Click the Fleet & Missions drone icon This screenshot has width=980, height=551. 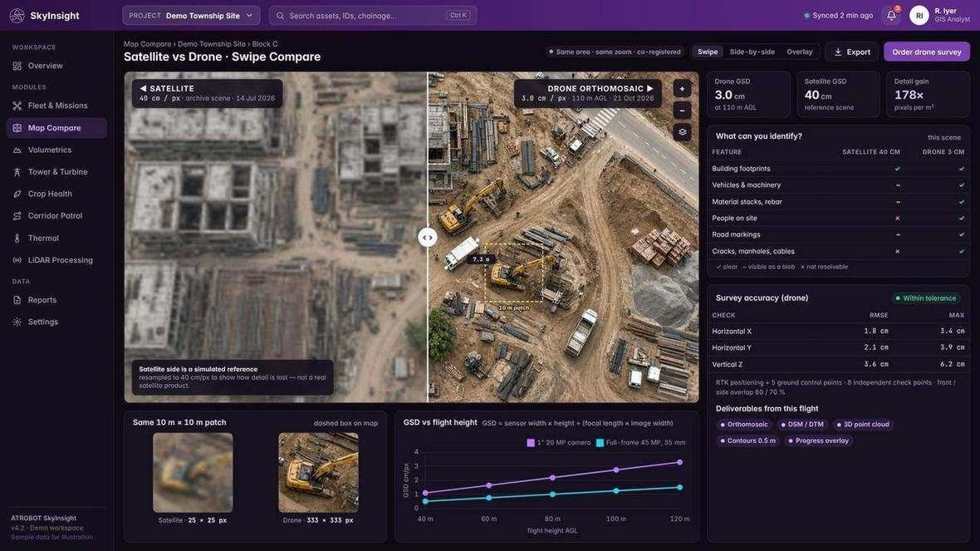tap(17, 106)
